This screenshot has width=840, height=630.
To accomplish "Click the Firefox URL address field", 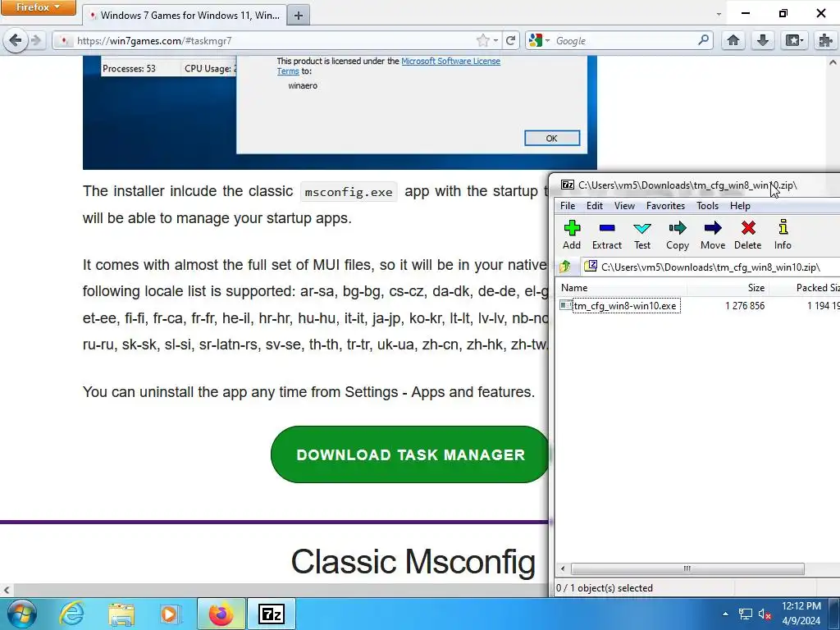I will pos(273,40).
